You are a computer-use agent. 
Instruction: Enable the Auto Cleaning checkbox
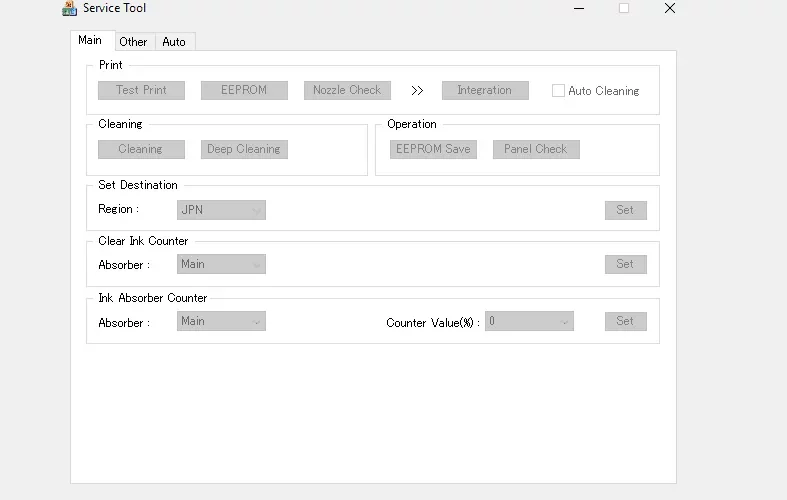tap(558, 90)
